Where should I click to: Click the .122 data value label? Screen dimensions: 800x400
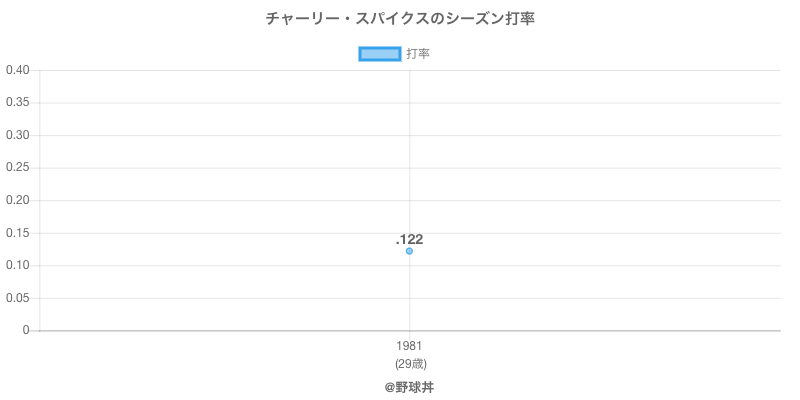coord(409,239)
